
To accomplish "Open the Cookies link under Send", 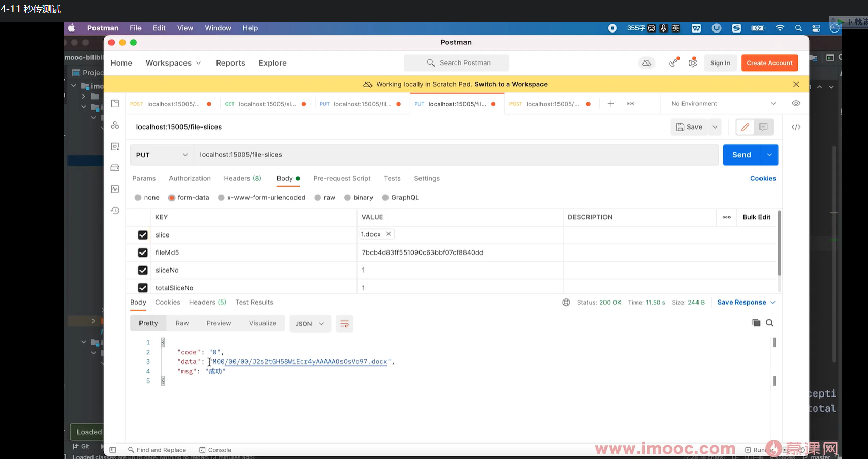I will pyautogui.click(x=763, y=178).
